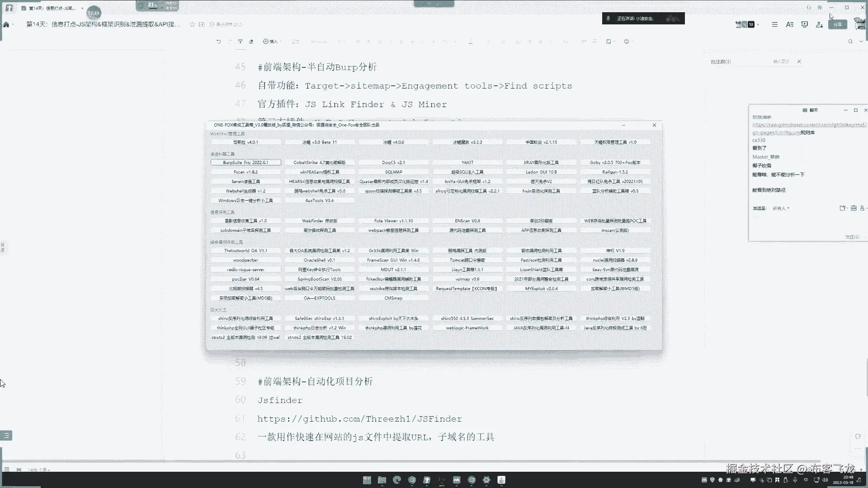Open the search magnifier icon
The width and height of the screenshot is (868, 488).
[850, 42]
